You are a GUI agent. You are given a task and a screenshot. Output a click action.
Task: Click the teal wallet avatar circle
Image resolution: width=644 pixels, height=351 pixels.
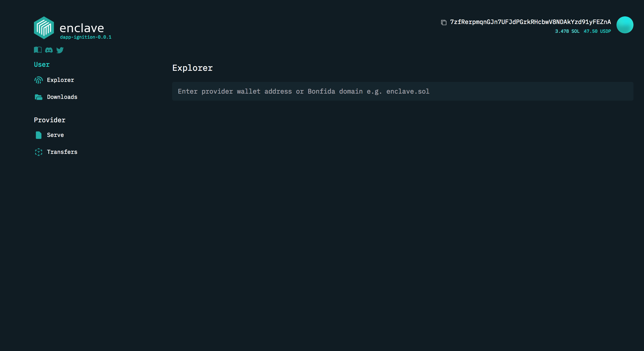[x=625, y=25]
